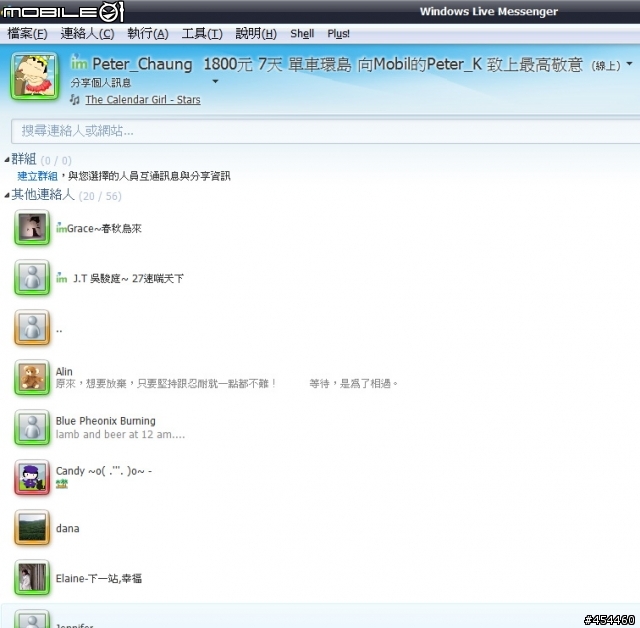This screenshot has height=628, width=640.
Task: Click the 建立群組 link
Action: (x=37, y=176)
